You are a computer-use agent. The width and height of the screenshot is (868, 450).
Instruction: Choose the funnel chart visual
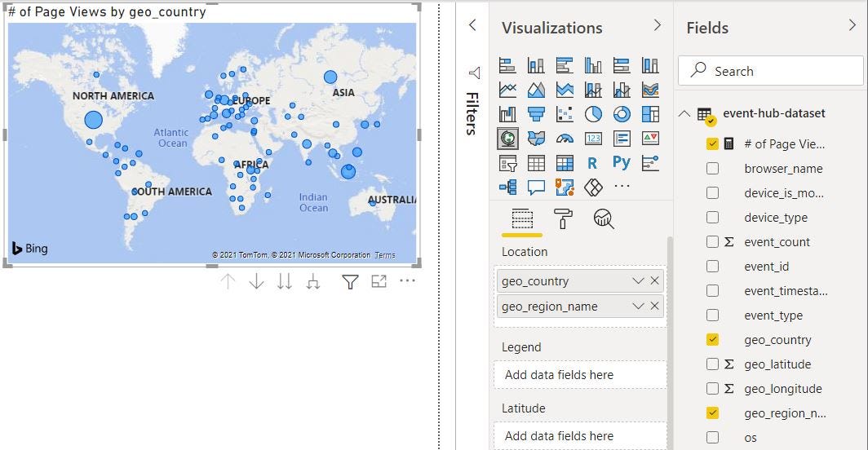tap(536, 114)
